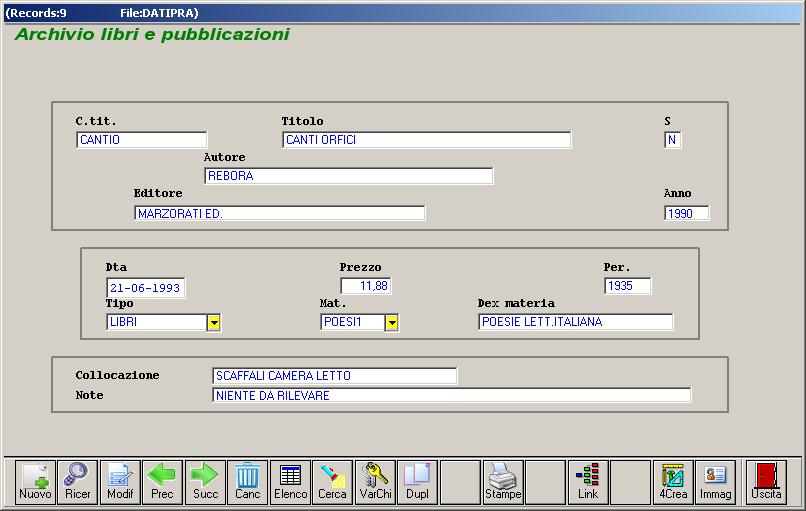Click the 'Prezzo' label

click(x=360, y=267)
